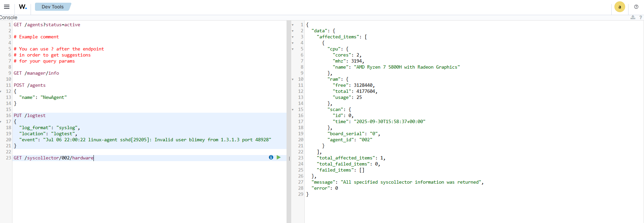The width and height of the screenshot is (644, 223).
Task: Collapse the "ram" block in the response
Action: (x=293, y=79)
